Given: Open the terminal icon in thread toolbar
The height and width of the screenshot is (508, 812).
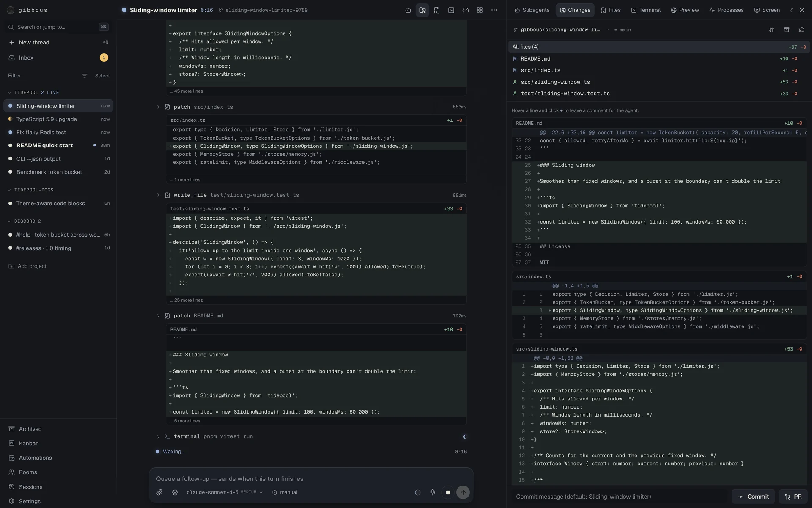Looking at the screenshot, I should click(451, 10).
